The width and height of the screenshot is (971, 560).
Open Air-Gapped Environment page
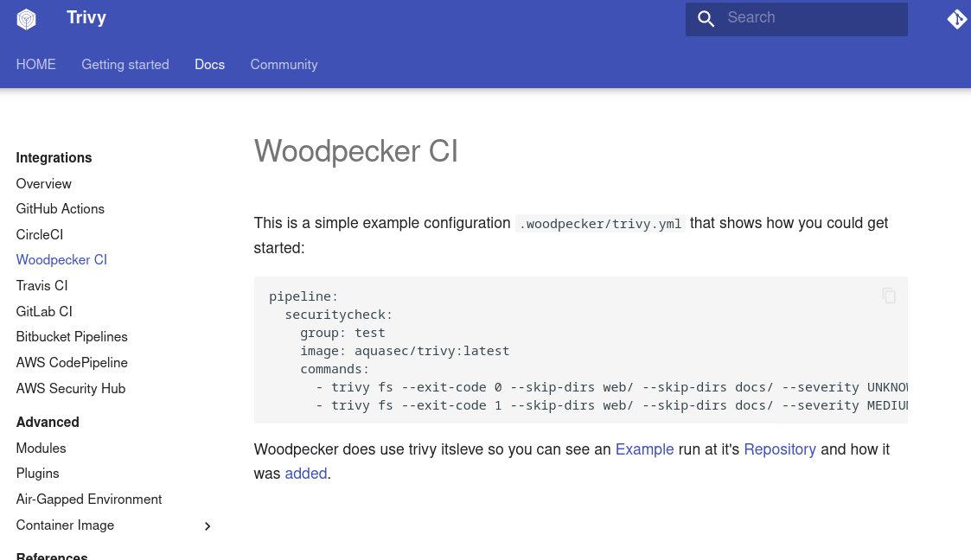point(88,500)
